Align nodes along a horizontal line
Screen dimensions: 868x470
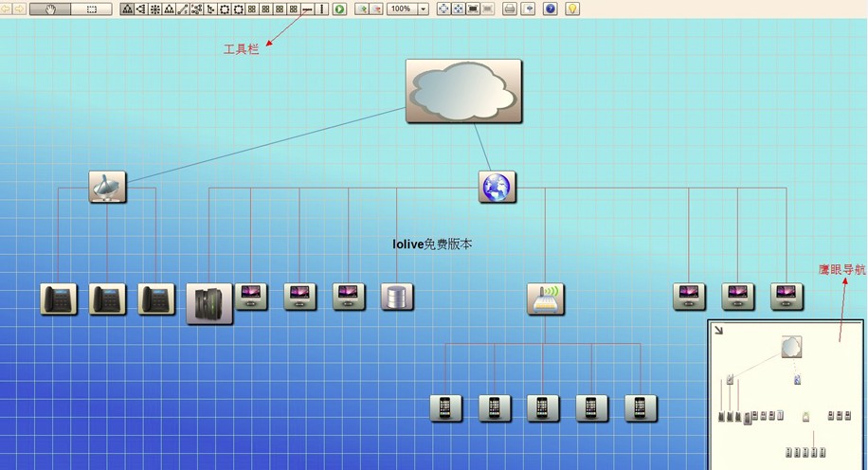coord(308,9)
